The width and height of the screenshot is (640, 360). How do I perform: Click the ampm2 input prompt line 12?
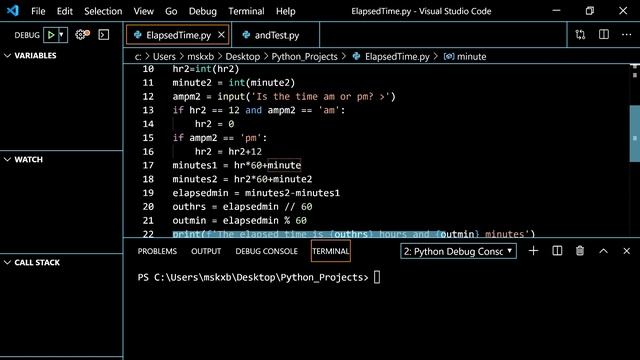284,97
